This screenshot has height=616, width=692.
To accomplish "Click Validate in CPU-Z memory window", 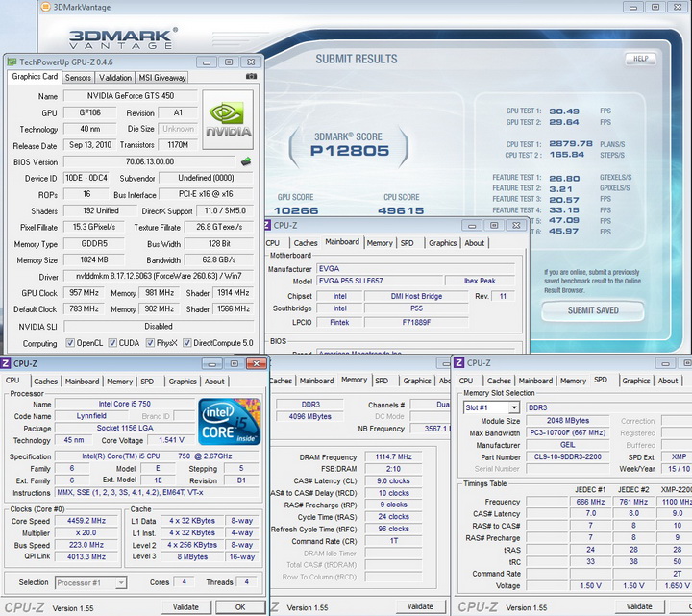I will coord(420,606).
